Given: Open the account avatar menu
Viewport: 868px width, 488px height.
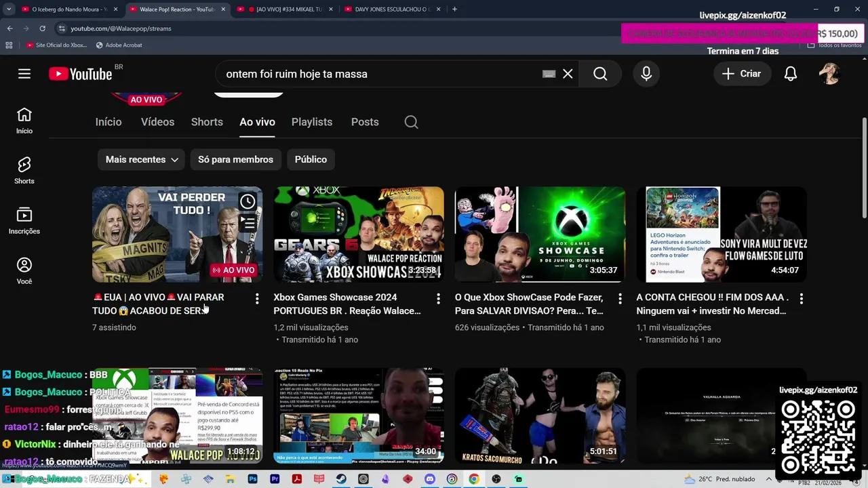Looking at the screenshot, I should tap(829, 74).
